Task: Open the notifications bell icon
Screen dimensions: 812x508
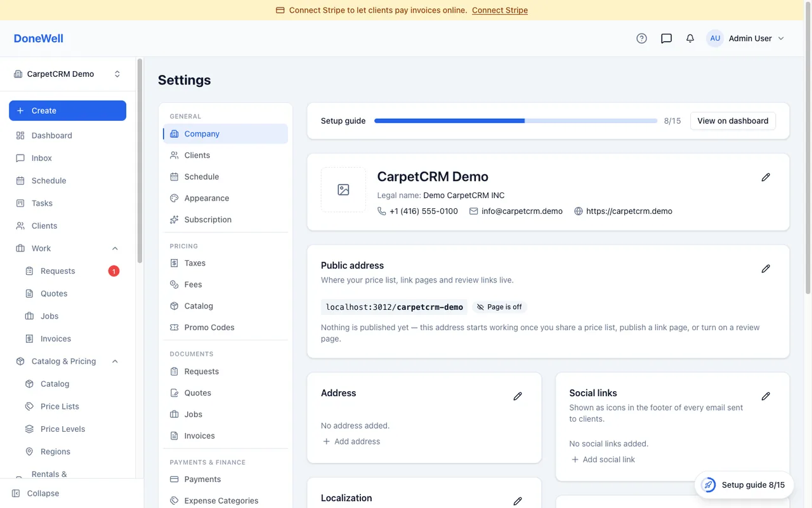Action: [690, 38]
